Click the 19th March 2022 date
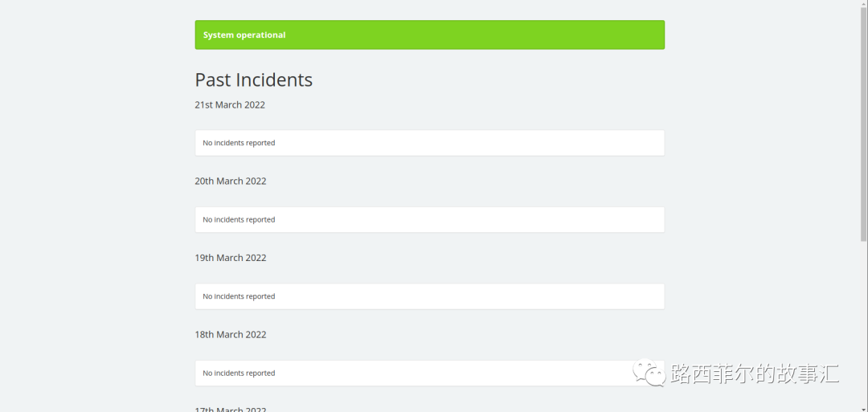Screen dimensions: 868x412 (231, 258)
